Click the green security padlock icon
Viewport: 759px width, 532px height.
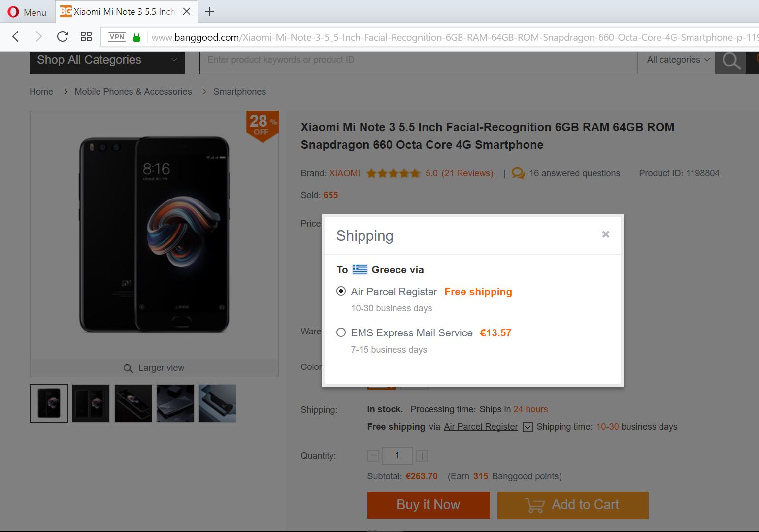137,37
